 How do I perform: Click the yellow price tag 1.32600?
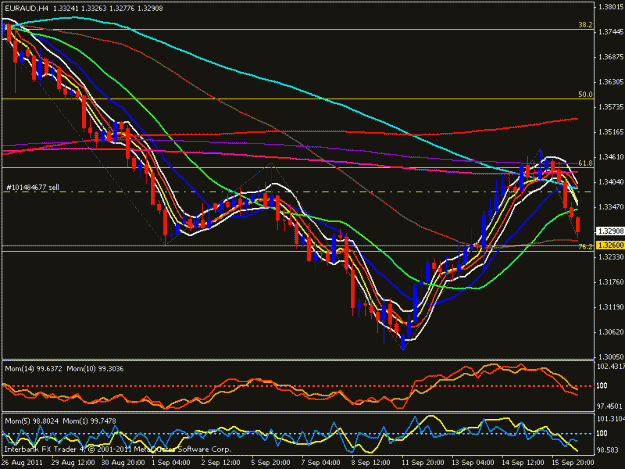610,245
